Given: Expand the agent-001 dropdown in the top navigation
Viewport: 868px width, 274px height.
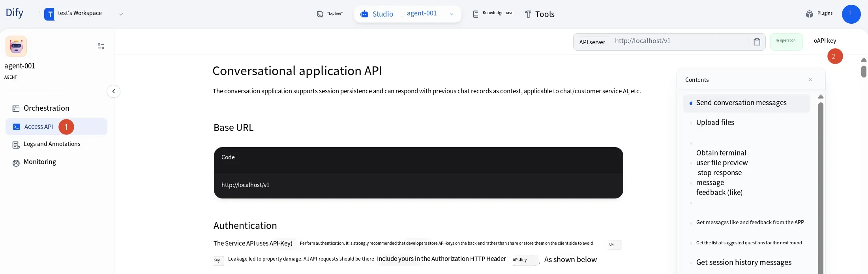Looking at the screenshot, I should 451,14.
